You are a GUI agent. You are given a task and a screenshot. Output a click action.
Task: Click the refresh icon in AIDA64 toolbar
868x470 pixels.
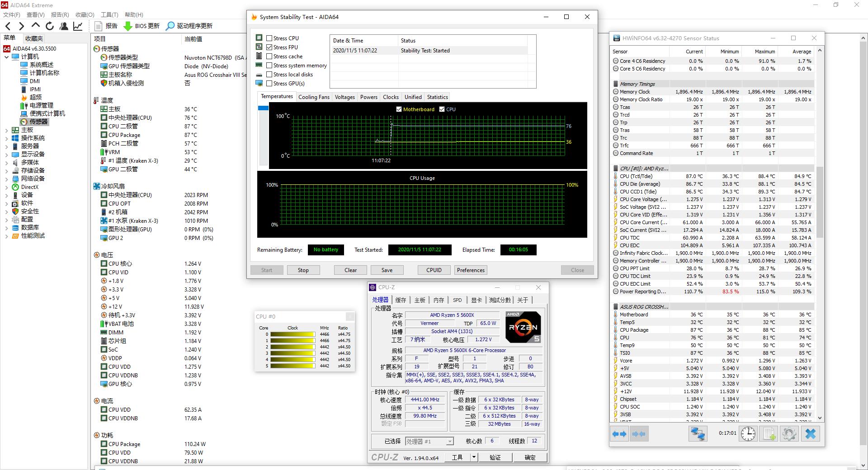(x=50, y=26)
